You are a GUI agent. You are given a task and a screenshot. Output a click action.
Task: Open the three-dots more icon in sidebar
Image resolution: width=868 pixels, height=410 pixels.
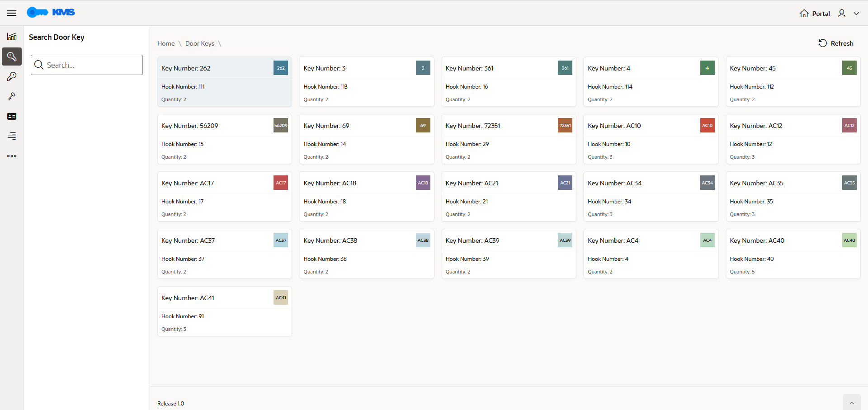pyautogui.click(x=12, y=156)
